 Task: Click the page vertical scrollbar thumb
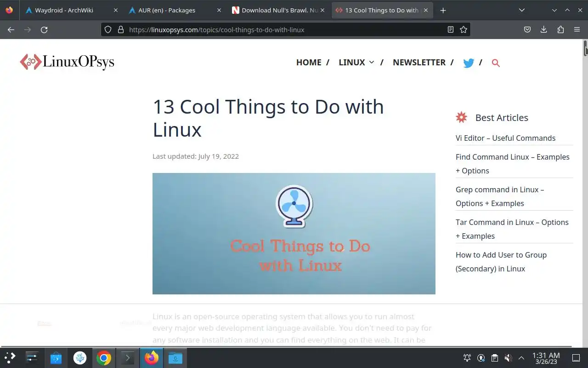586,48
